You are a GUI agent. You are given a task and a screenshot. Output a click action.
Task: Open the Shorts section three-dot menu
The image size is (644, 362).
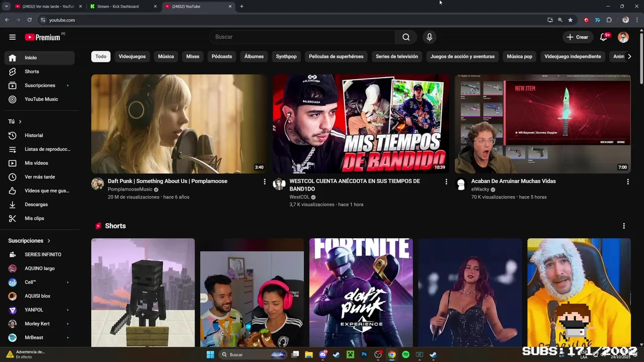click(624, 226)
